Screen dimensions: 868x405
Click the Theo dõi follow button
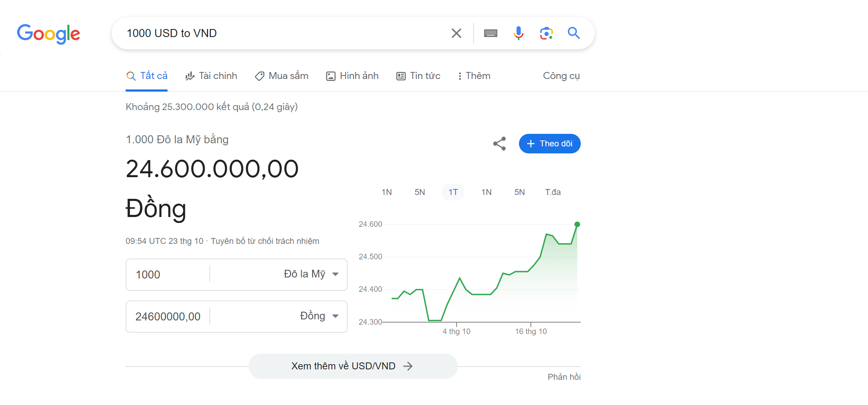tap(550, 144)
